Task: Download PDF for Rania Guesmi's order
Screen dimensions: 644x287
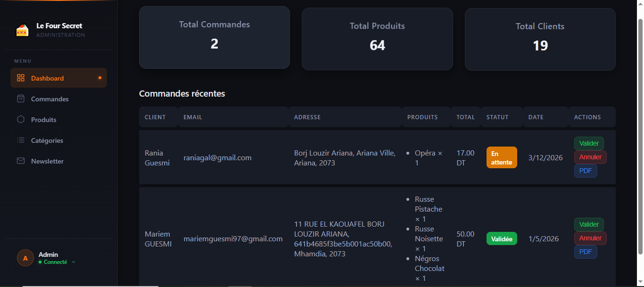Action: [586, 171]
